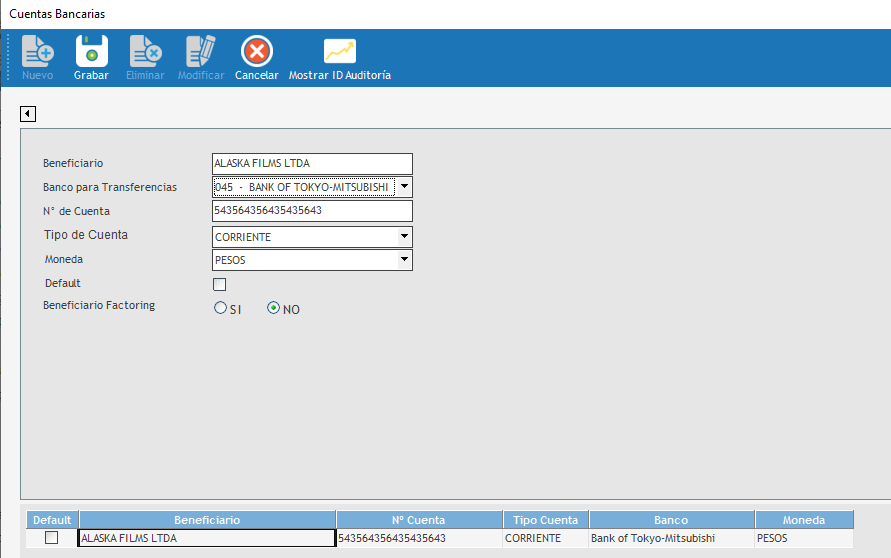Click the Modificar pencil icon

tap(200, 52)
